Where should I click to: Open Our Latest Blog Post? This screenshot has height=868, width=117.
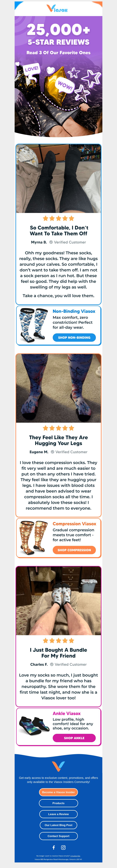pyautogui.click(x=58, y=825)
